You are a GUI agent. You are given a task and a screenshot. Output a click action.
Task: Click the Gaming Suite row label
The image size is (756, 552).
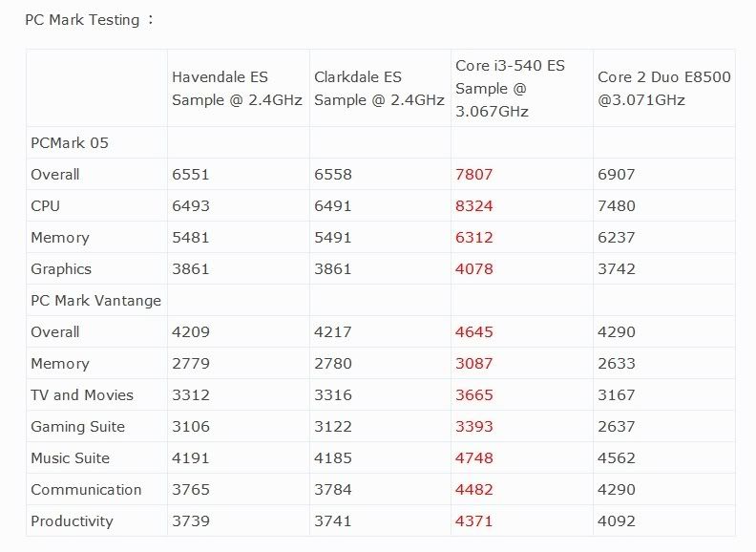point(78,427)
